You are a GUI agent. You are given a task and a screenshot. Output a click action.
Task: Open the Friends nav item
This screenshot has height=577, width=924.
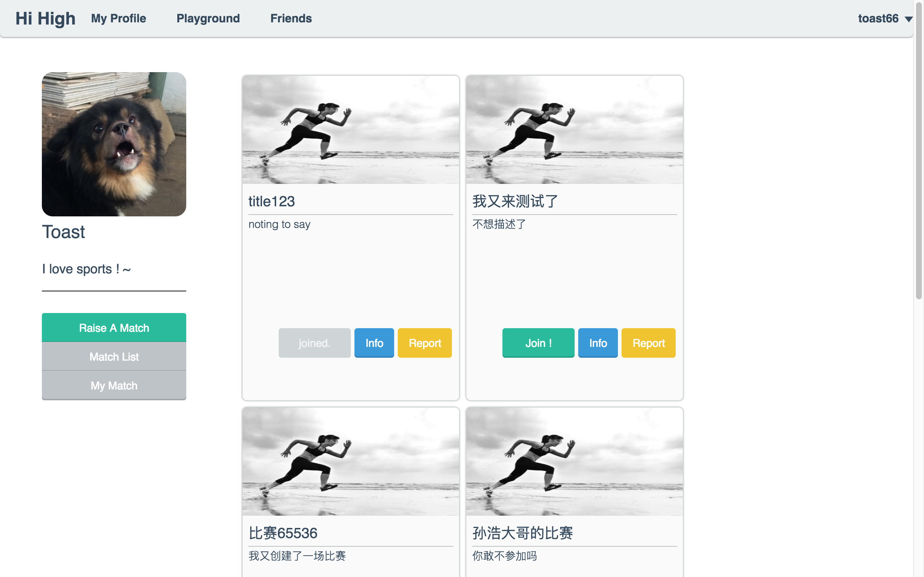pyautogui.click(x=291, y=18)
